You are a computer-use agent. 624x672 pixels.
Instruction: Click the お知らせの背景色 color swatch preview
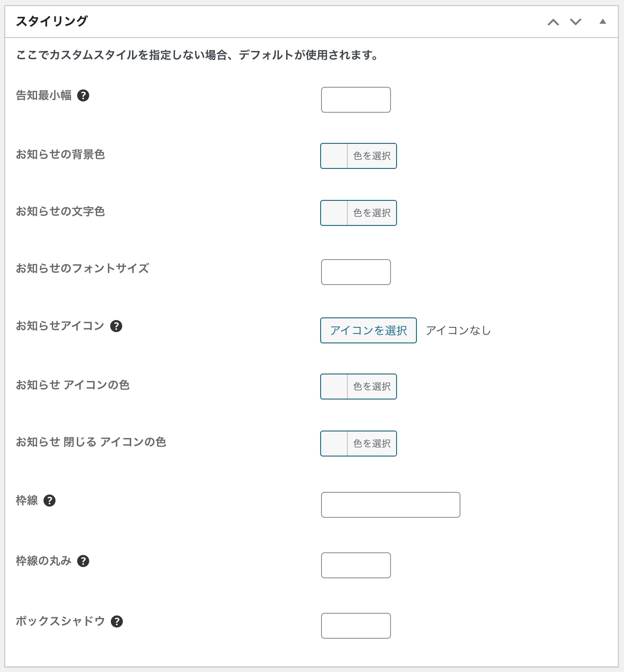(334, 156)
